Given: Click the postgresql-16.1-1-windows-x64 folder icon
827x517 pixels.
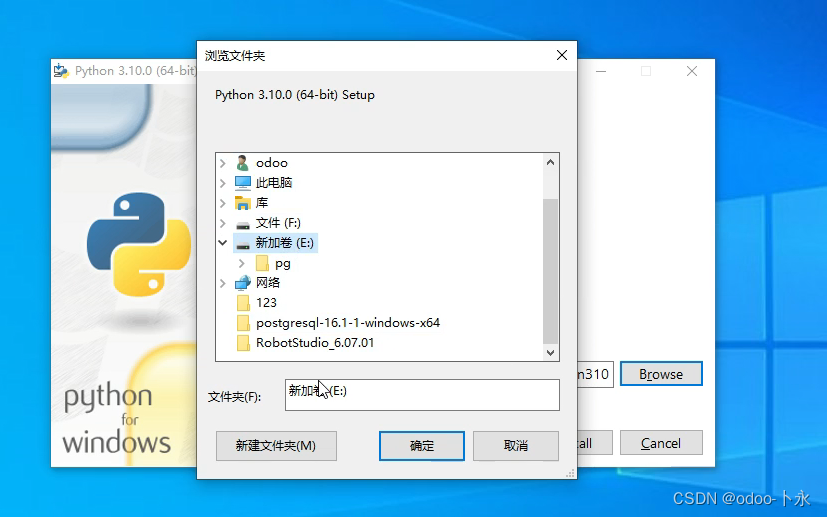Looking at the screenshot, I should point(243,323).
